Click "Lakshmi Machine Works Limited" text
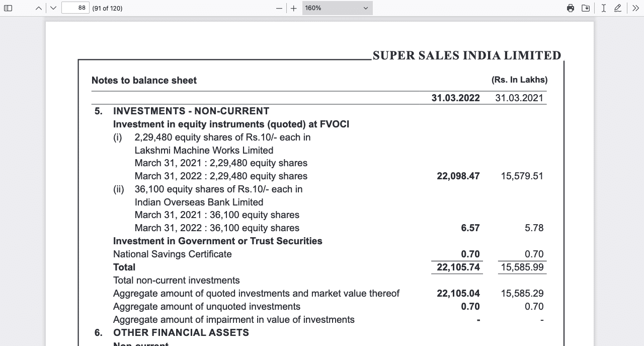 click(x=204, y=150)
